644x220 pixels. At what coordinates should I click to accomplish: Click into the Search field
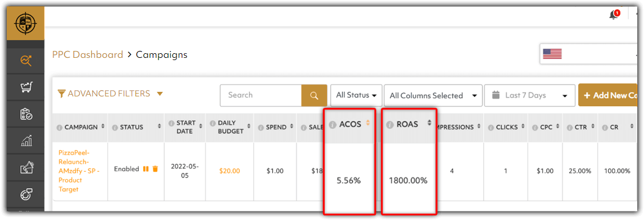[x=261, y=95]
